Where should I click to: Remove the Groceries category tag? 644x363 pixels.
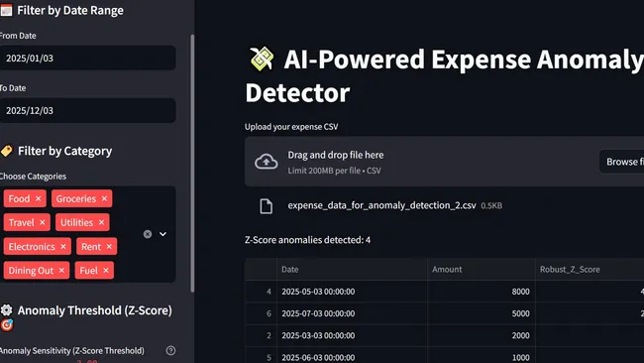click(104, 198)
